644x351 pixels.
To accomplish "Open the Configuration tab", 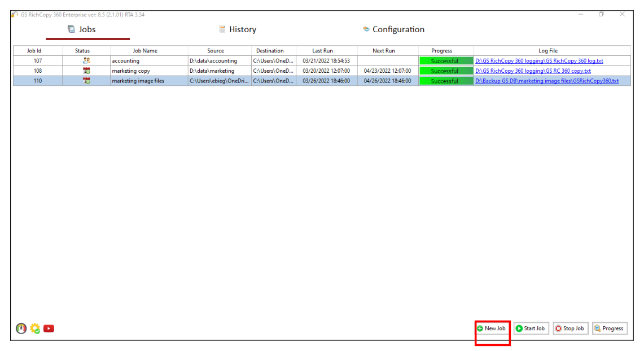I will point(393,29).
